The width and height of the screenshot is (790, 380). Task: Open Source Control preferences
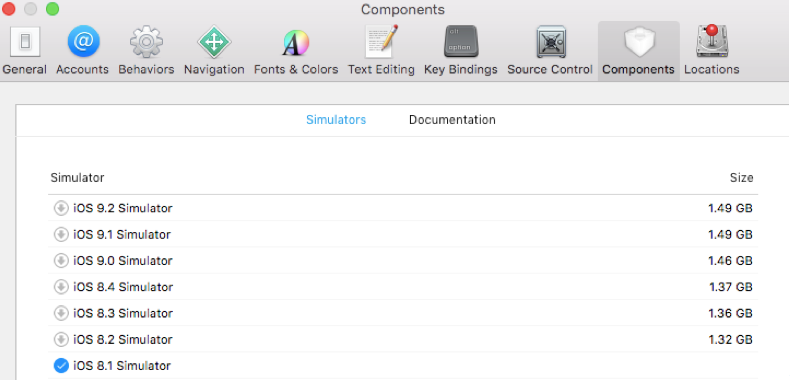click(550, 51)
